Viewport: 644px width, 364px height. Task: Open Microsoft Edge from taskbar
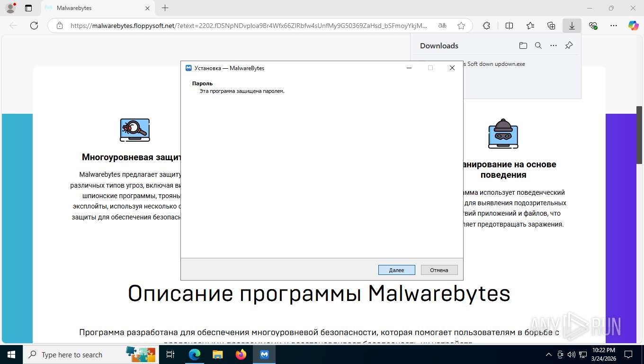tap(195, 355)
